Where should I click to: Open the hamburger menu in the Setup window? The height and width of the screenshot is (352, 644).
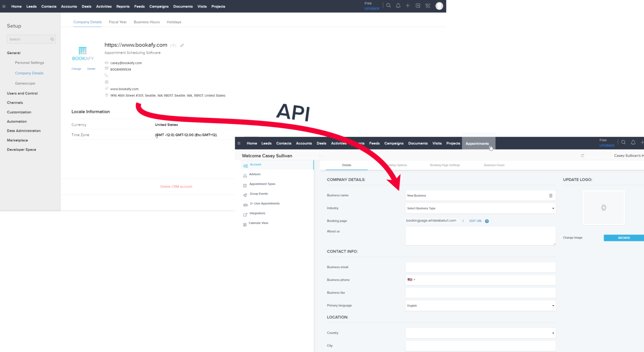(x=4, y=6)
